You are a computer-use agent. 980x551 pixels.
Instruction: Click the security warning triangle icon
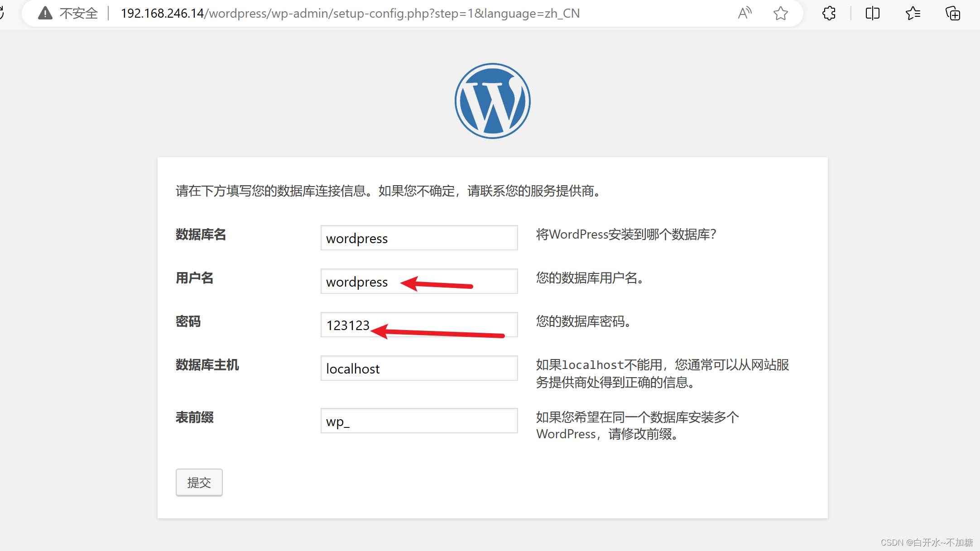pyautogui.click(x=45, y=13)
